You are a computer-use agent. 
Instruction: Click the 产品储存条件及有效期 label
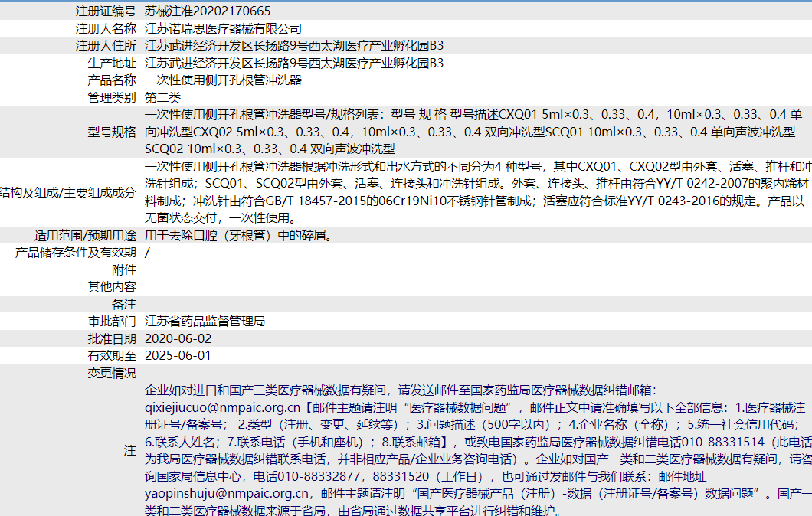click(76, 253)
